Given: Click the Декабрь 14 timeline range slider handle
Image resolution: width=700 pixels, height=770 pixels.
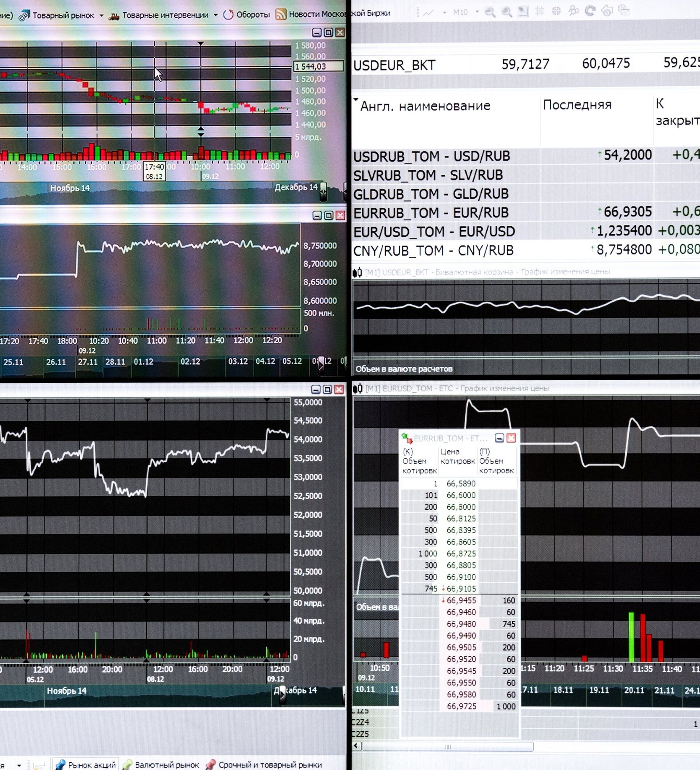Looking at the screenshot, I should coord(323,191).
